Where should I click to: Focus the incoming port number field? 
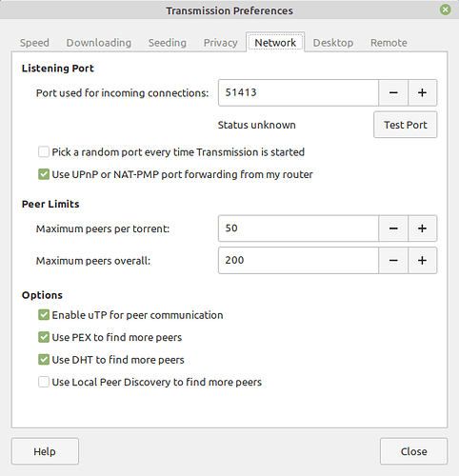click(x=298, y=92)
